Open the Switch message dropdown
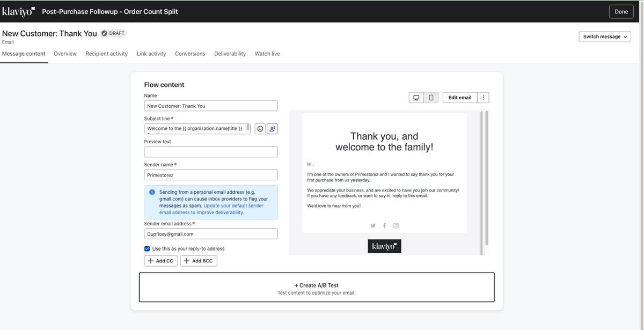The height and width of the screenshot is (330, 644). 605,36
